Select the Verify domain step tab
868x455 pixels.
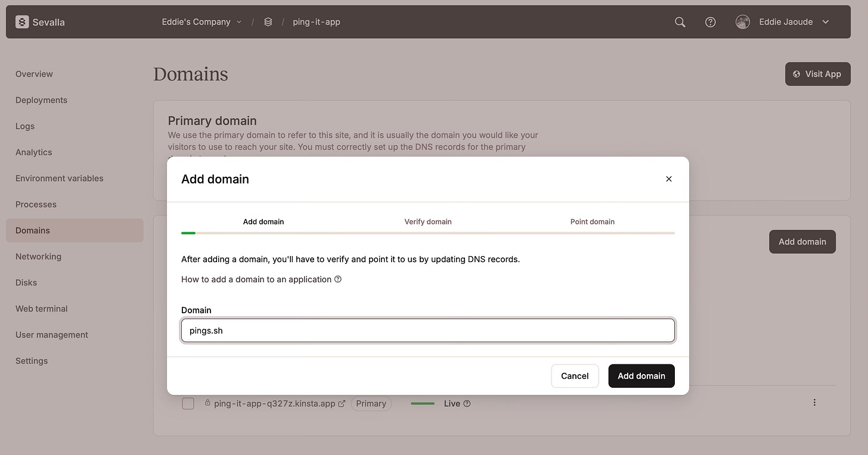[x=428, y=222]
